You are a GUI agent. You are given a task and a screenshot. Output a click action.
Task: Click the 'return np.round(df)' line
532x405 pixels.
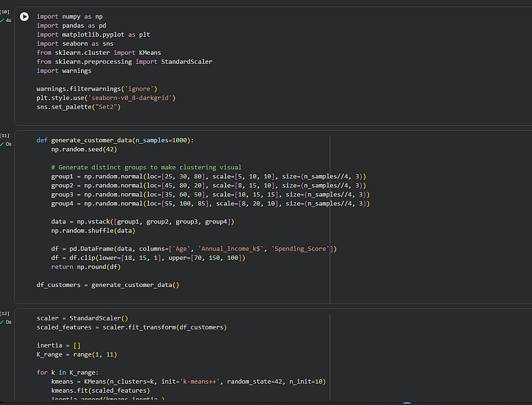click(86, 267)
